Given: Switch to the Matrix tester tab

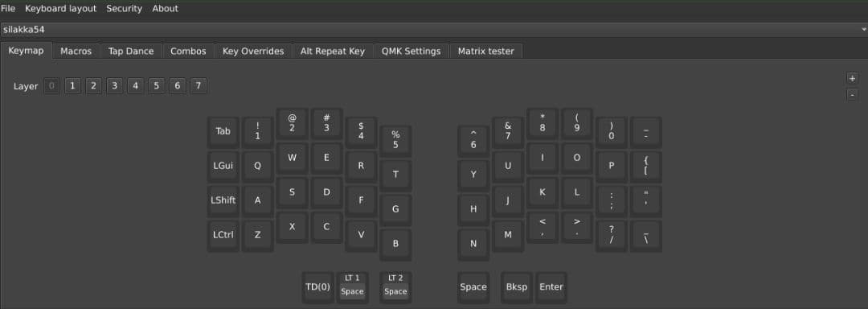Looking at the screenshot, I should click(x=485, y=51).
